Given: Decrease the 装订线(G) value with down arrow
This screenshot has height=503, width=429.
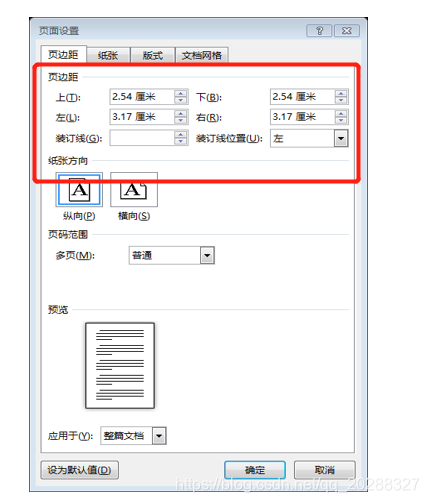Looking at the screenshot, I should 180,141.
